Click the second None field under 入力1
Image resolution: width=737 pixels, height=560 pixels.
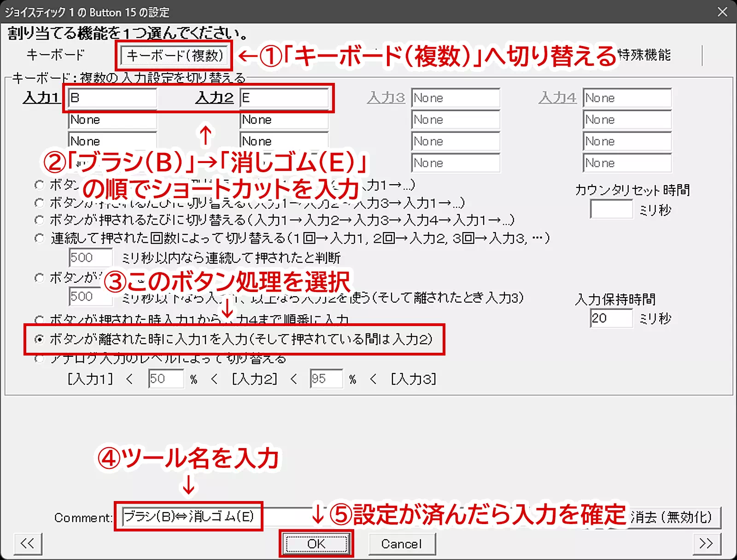coord(112,120)
